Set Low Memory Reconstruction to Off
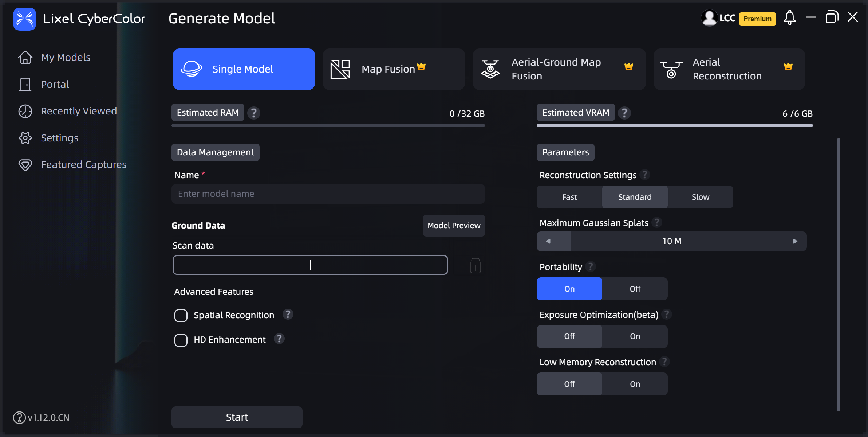 [569, 384]
